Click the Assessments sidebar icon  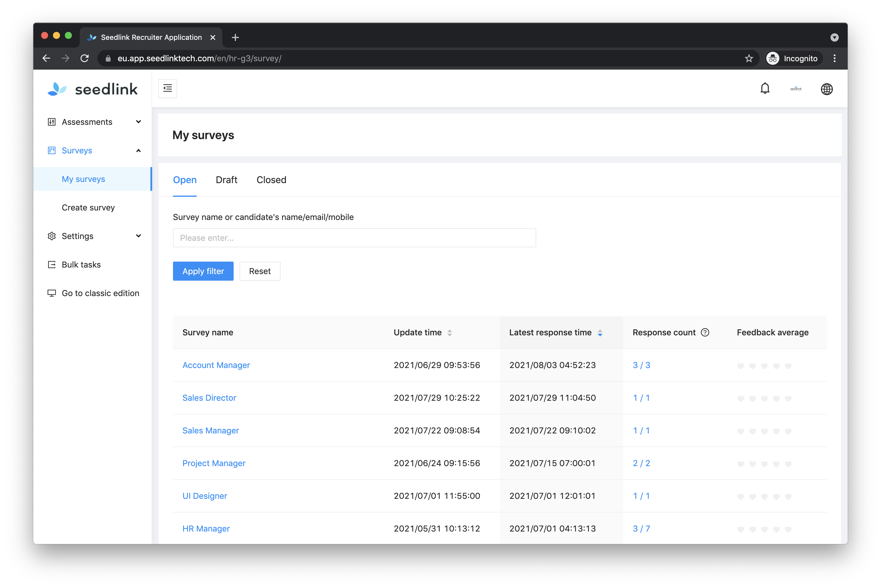(x=52, y=122)
